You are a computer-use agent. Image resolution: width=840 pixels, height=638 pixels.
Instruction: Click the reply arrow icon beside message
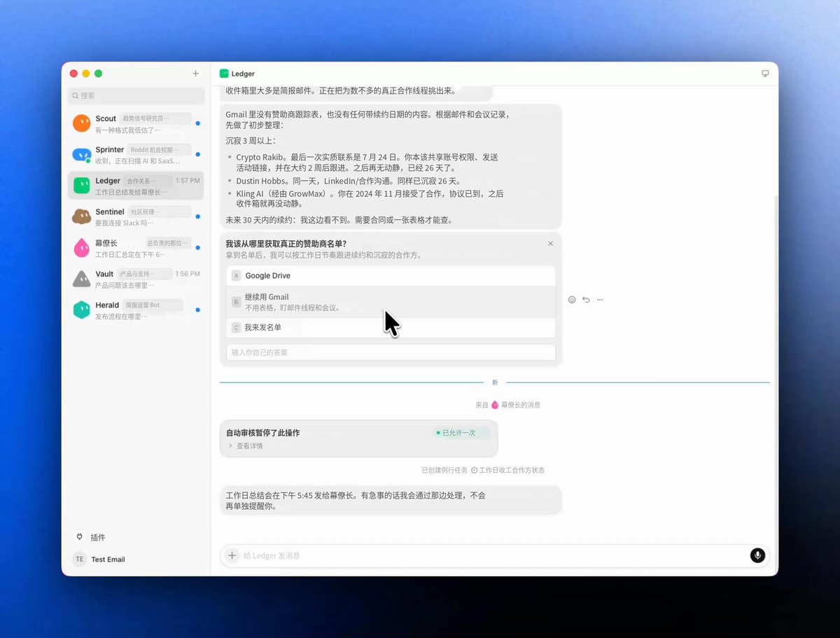[x=586, y=300]
